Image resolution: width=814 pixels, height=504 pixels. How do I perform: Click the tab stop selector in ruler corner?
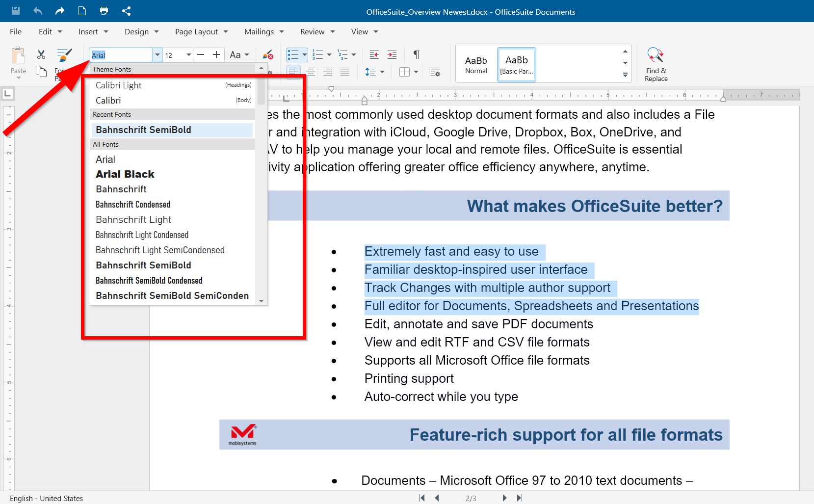pyautogui.click(x=7, y=93)
